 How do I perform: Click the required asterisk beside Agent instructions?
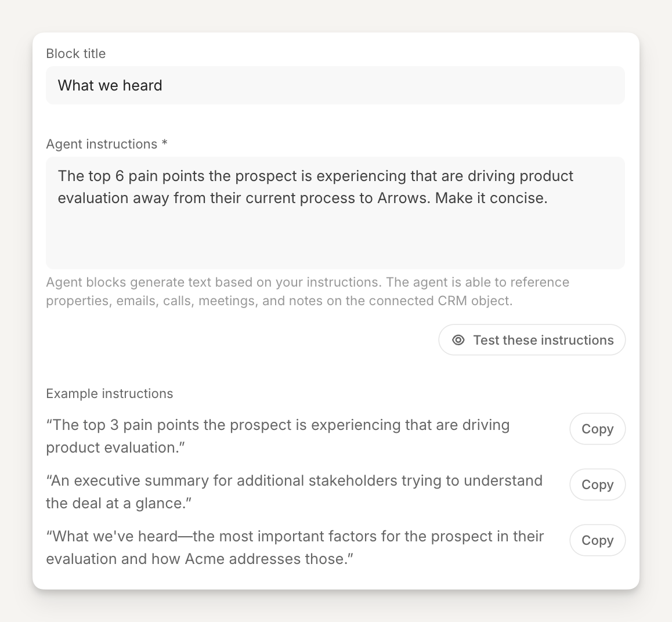pyautogui.click(x=165, y=143)
